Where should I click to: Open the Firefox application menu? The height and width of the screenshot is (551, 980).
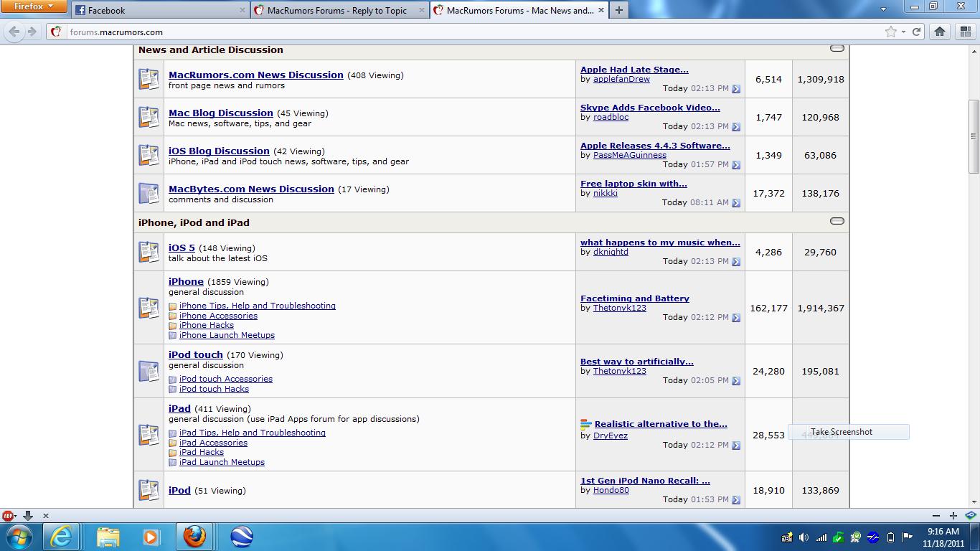[34, 6]
